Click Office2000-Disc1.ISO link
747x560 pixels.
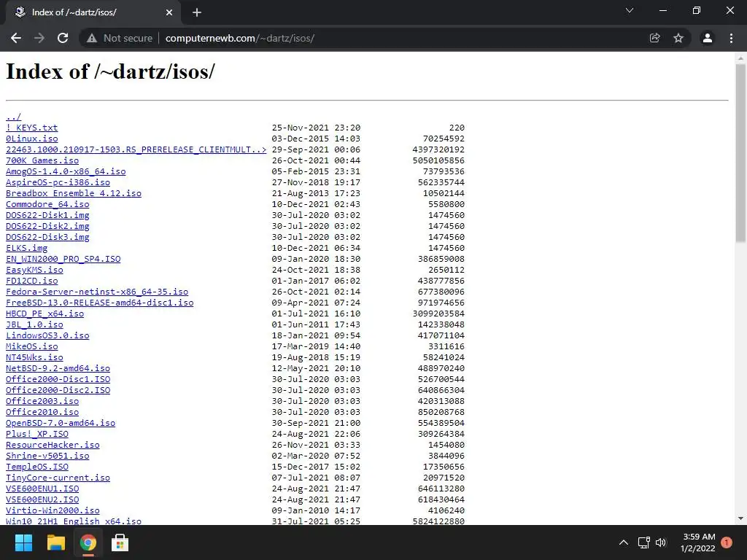58,379
